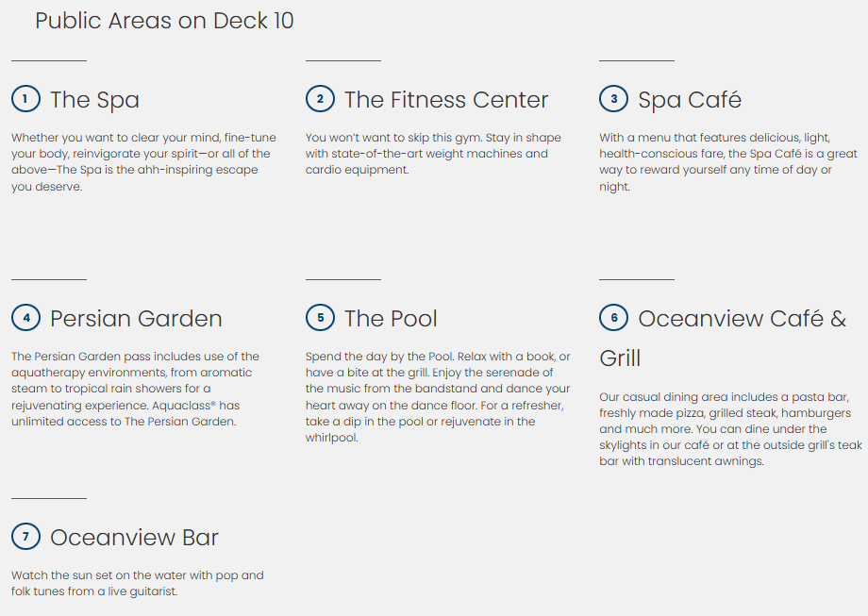Click the number 2 circle icon
This screenshot has height=616, width=868.
[320, 99]
